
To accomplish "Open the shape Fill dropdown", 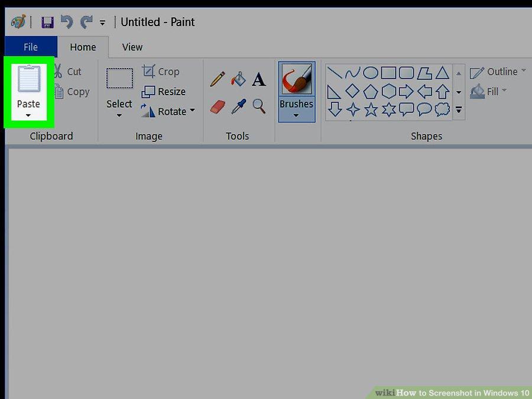I will (488, 91).
